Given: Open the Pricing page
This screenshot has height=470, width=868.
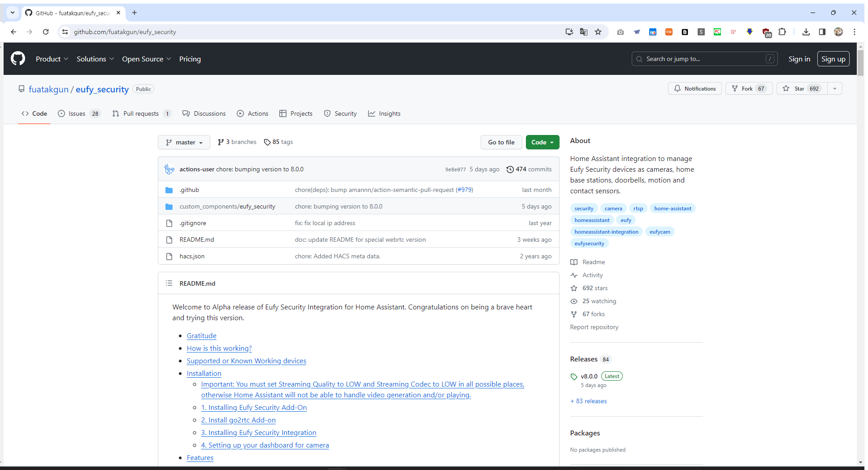Looking at the screenshot, I should (190, 59).
